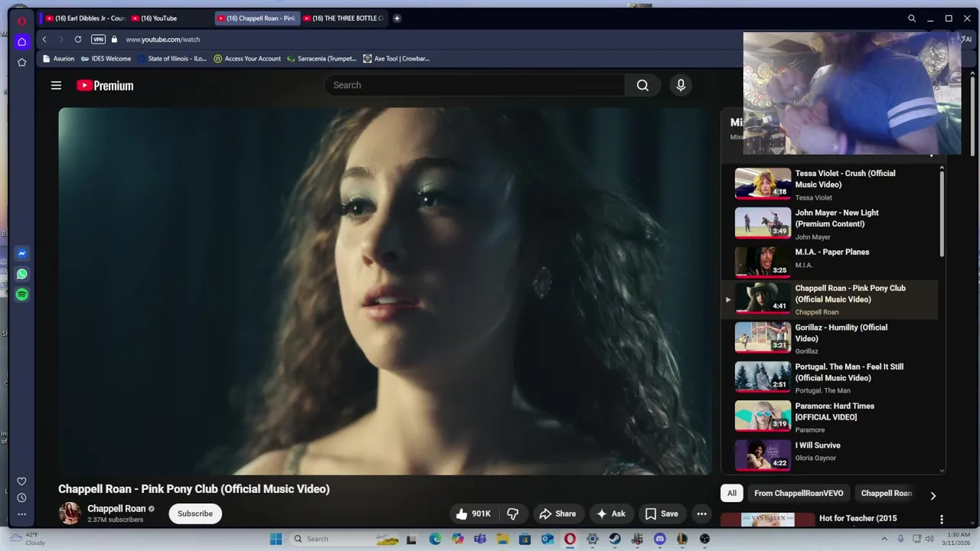Screen dimensions: 980x551
Task: Focus the YouTube search field
Action: coord(475,85)
